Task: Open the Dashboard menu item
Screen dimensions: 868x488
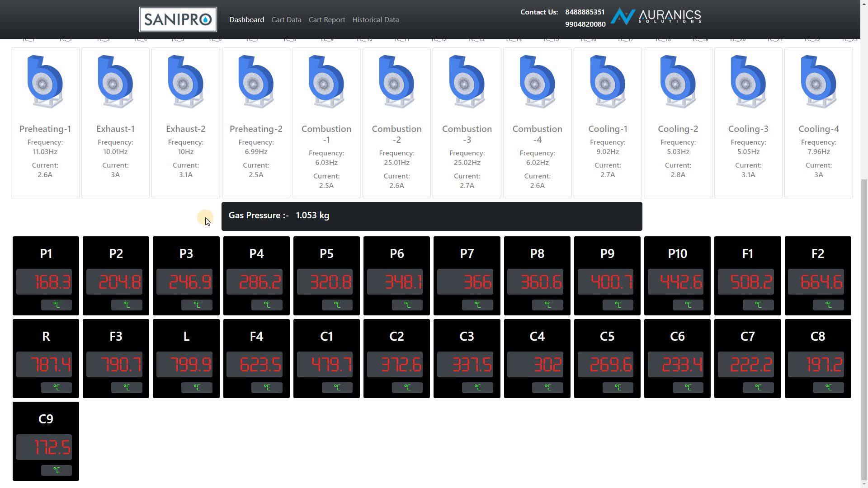Action: 246,20
